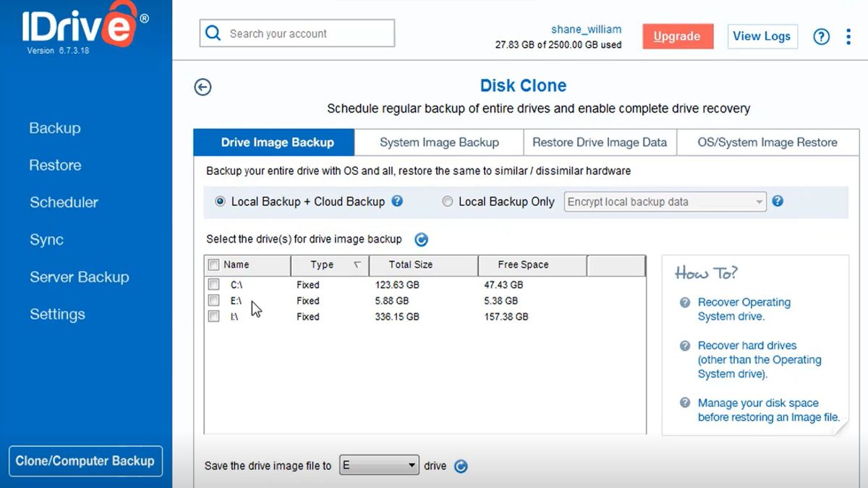Open Recover Operating System drive link

click(744, 309)
